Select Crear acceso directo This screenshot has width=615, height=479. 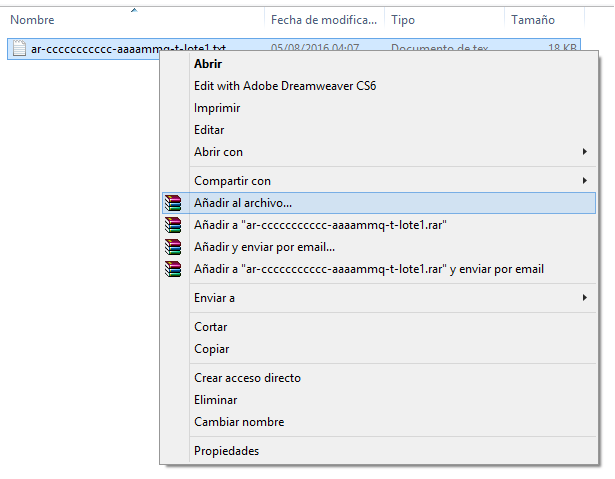point(247,378)
